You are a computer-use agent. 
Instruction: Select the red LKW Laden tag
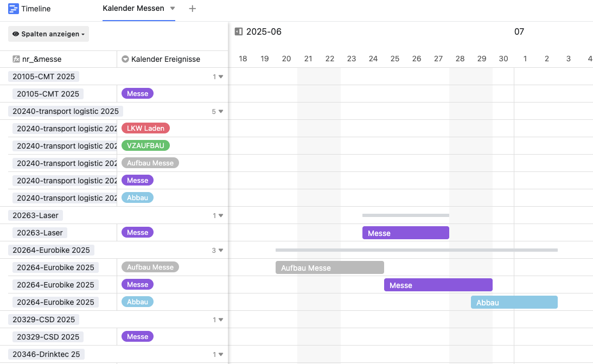point(145,129)
